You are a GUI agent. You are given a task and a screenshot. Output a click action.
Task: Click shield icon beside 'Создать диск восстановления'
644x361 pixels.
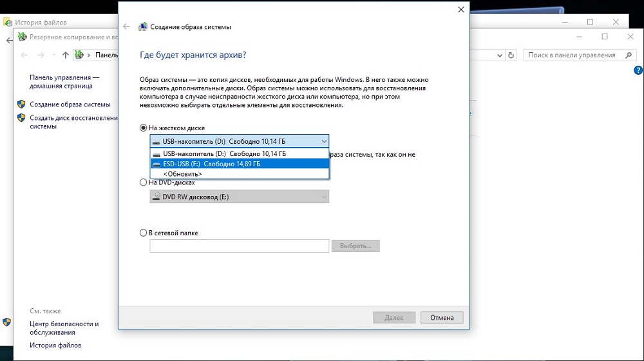tap(21, 118)
